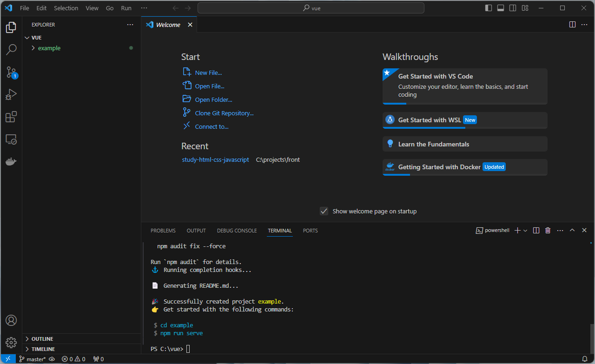
Task: Toggle the secondary sidebar layout icon
Action: point(513,8)
